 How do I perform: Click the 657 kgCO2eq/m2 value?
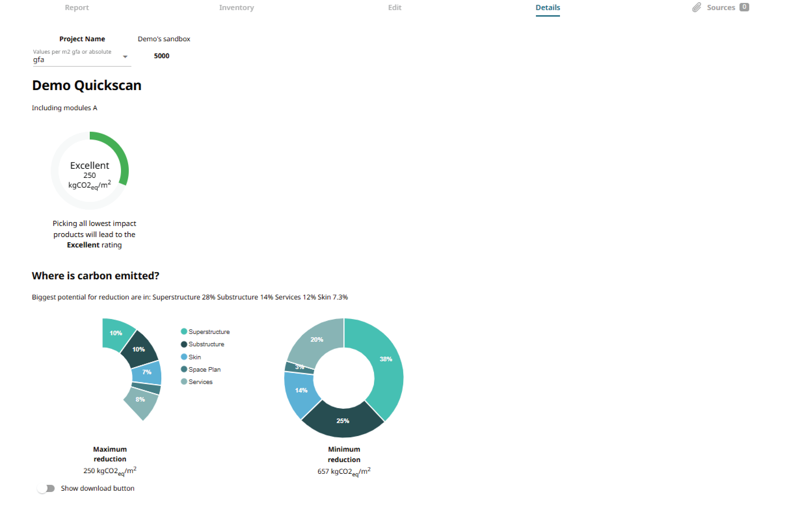[344, 472]
